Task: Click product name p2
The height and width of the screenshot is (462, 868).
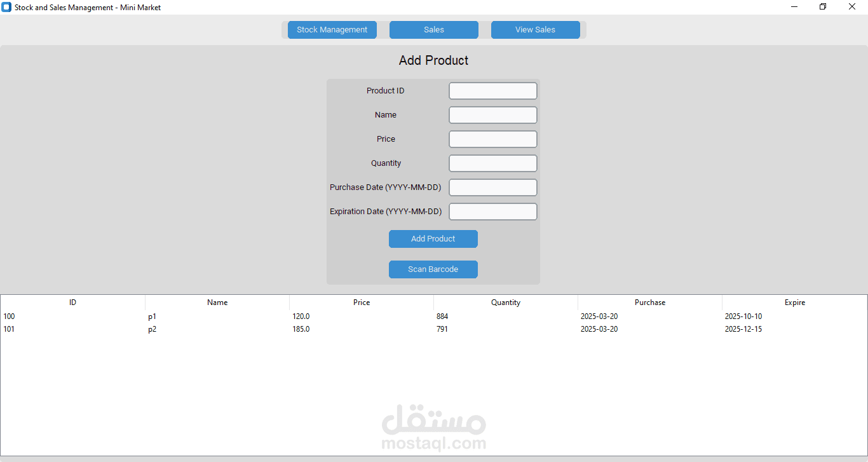Action: pyautogui.click(x=153, y=329)
